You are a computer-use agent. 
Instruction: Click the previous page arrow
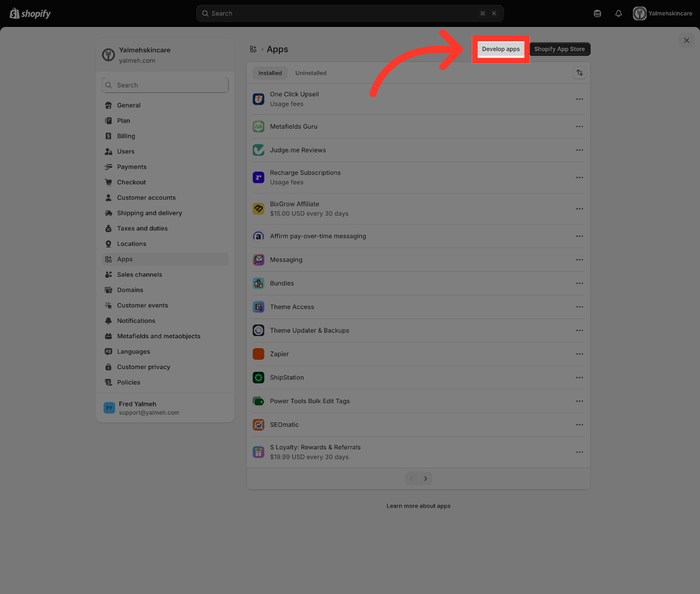pyautogui.click(x=411, y=479)
